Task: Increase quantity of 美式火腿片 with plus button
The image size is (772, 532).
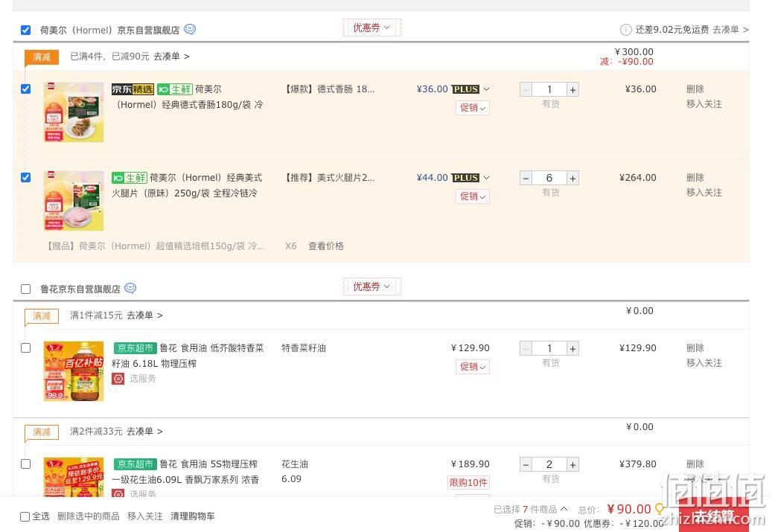Action: [x=572, y=178]
